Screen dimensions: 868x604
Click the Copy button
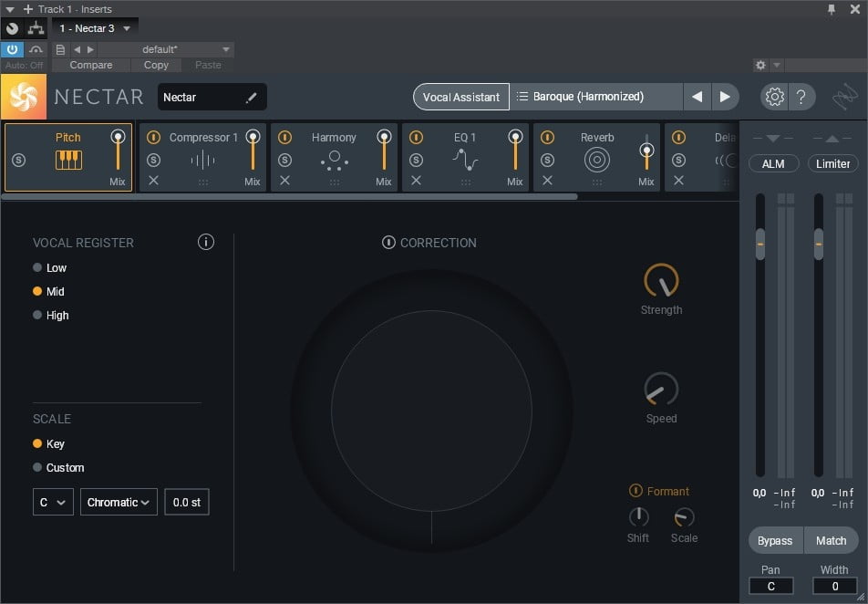click(x=156, y=66)
